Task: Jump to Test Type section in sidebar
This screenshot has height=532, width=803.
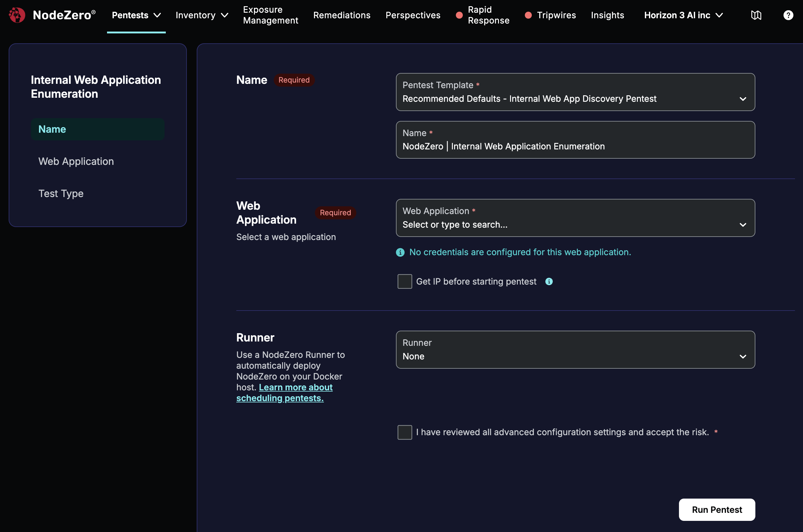Action: tap(61, 193)
